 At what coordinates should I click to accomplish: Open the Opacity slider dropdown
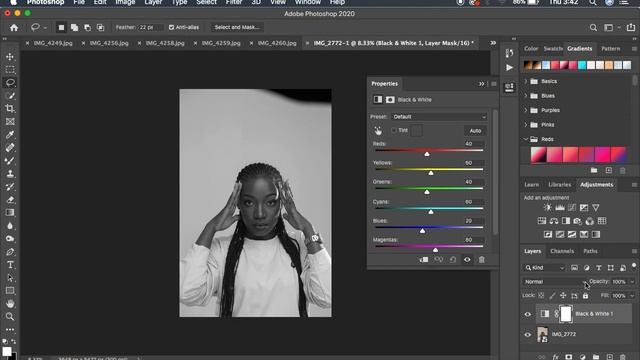tap(632, 282)
